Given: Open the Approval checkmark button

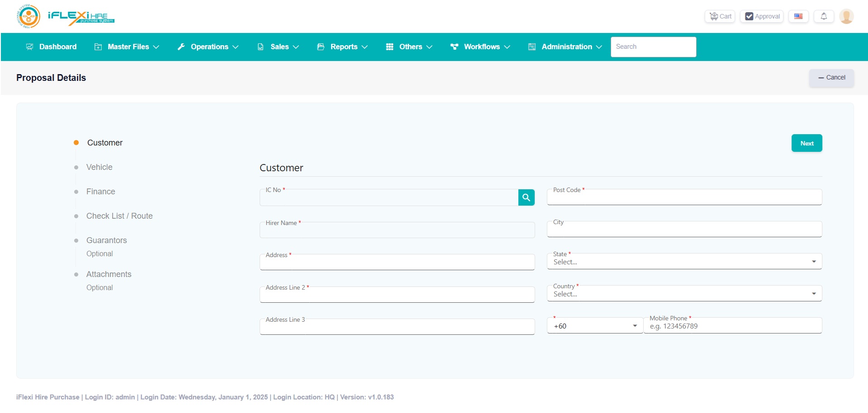Looking at the screenshot, I should point(762,16).
